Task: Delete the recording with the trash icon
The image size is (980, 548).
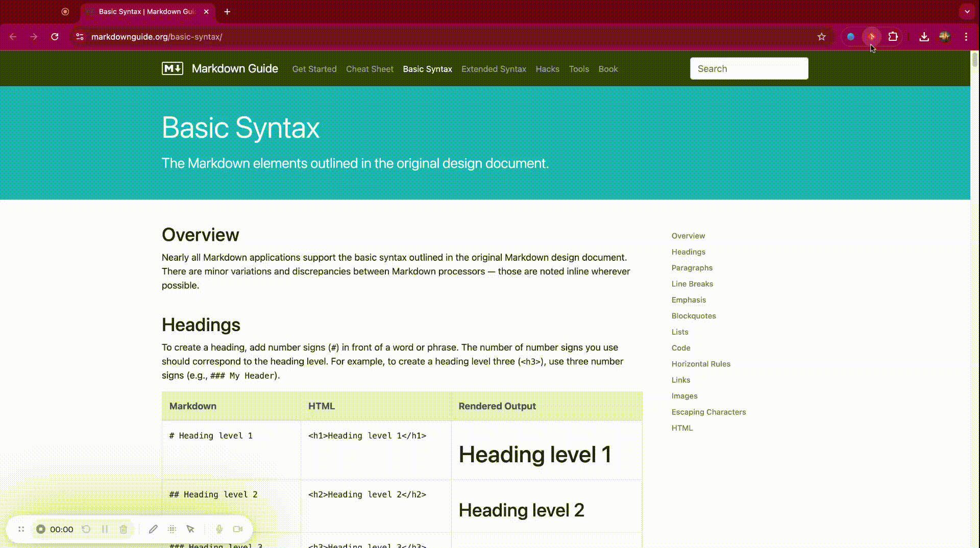Action: [123, 529]
